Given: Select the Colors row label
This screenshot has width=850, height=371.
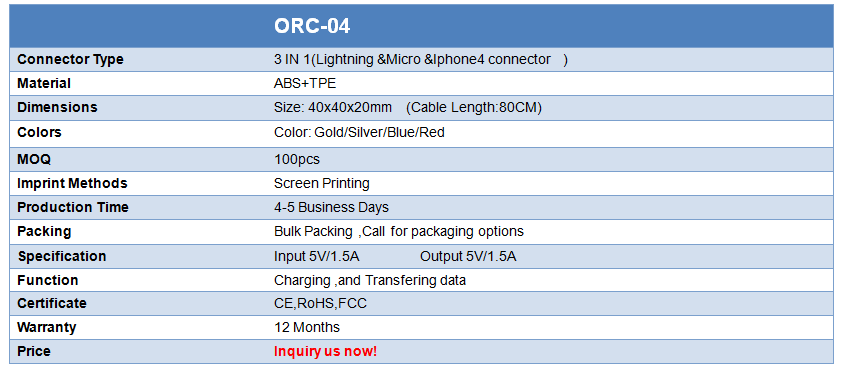Looking at the screenshot, I should tap(39, 132).
